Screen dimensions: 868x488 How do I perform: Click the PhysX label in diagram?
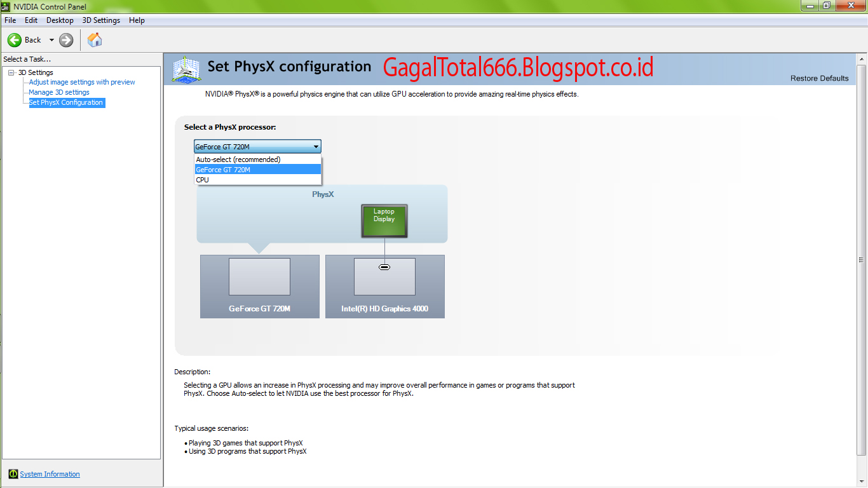point(323,194)
